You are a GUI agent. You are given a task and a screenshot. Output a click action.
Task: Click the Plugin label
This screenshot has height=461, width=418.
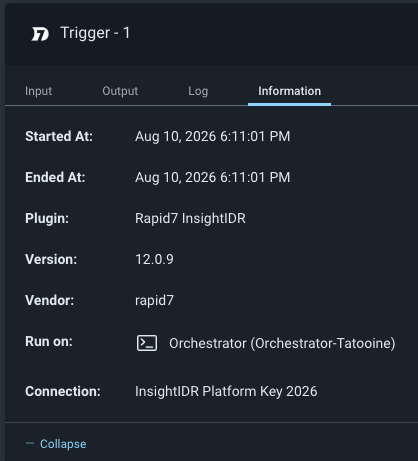pos(47,218)
